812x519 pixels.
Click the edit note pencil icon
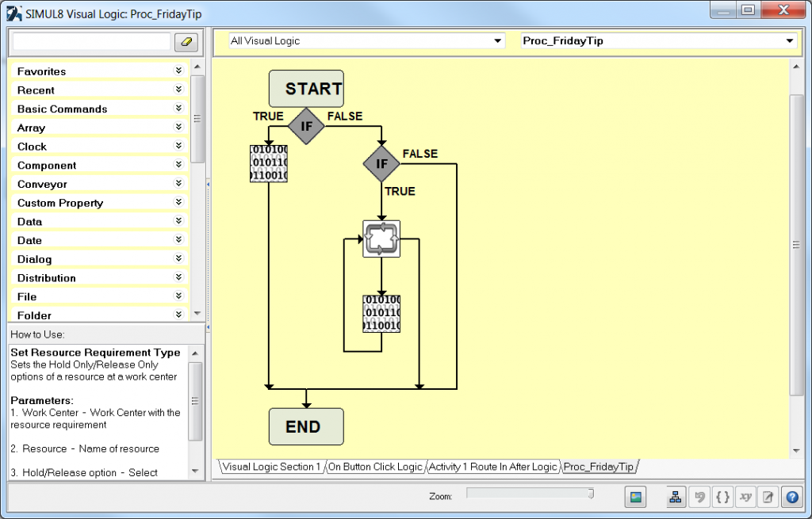coord(768,498)
